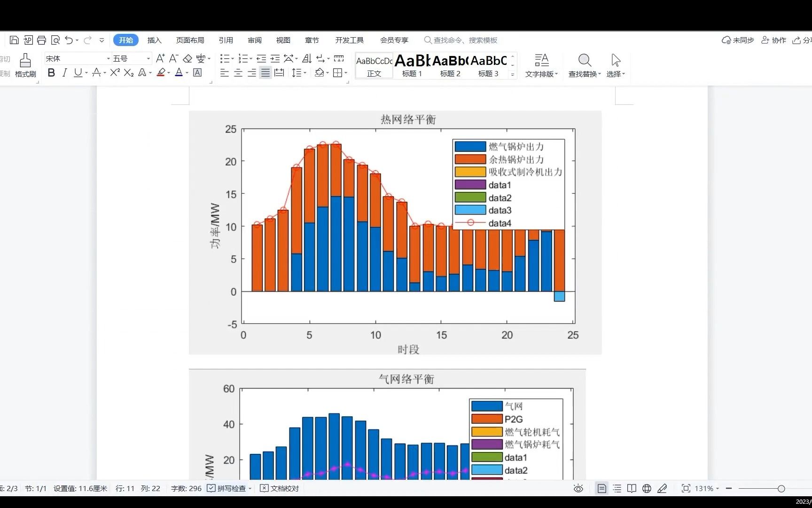Switch to the View (视图) tab
The width and height of the screenshot is (812, 508).
[283, 40]
